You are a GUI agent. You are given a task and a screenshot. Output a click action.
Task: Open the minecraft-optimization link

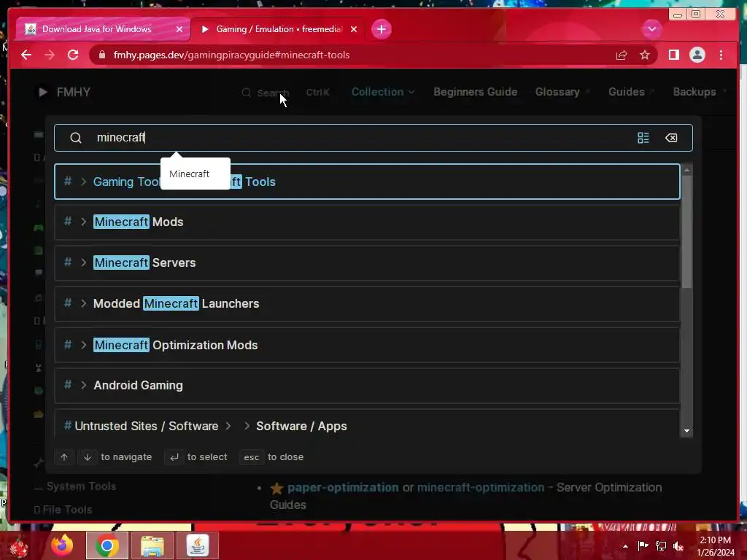pyautogui.click(x=480, y=488)
